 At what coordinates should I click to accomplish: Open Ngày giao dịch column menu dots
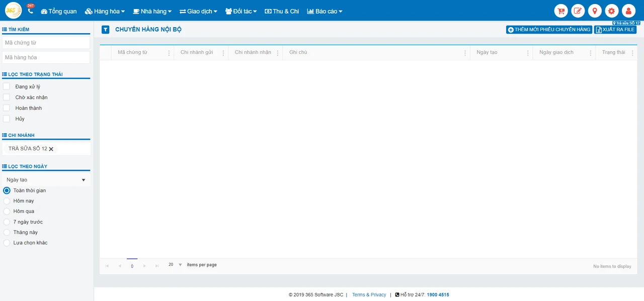coord(591,53)
